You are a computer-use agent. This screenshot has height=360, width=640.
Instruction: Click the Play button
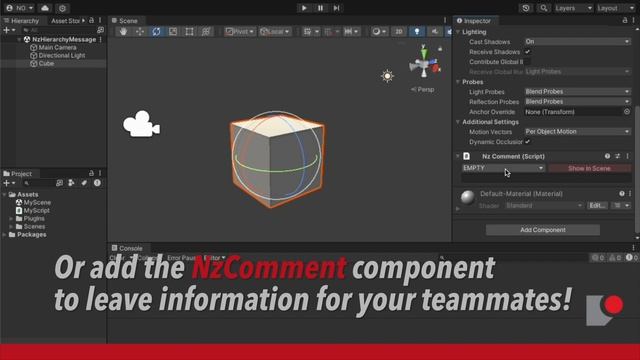pos(304,8)
